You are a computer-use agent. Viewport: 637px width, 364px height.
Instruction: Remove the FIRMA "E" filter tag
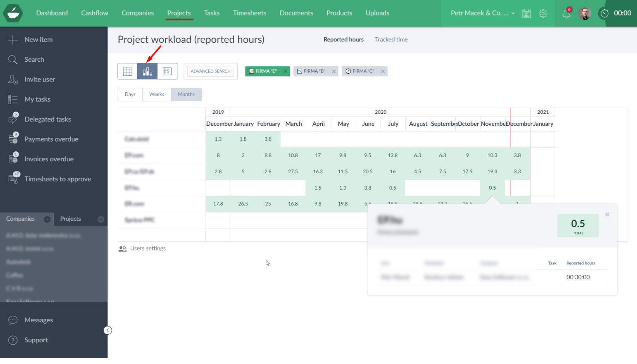(x=285, y=71)
